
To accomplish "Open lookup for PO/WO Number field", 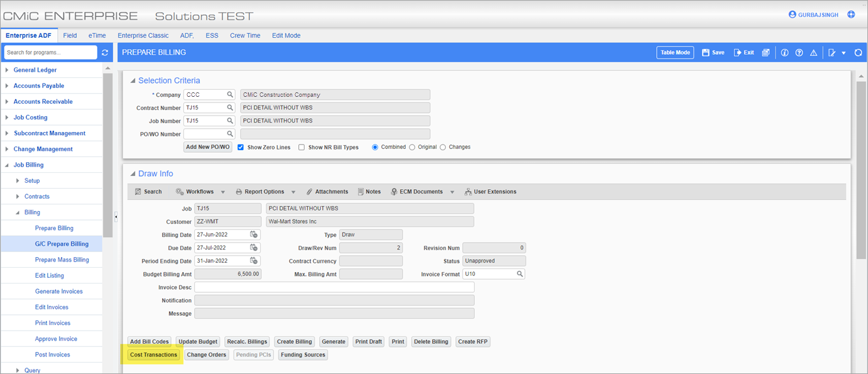I will (230, 134).
